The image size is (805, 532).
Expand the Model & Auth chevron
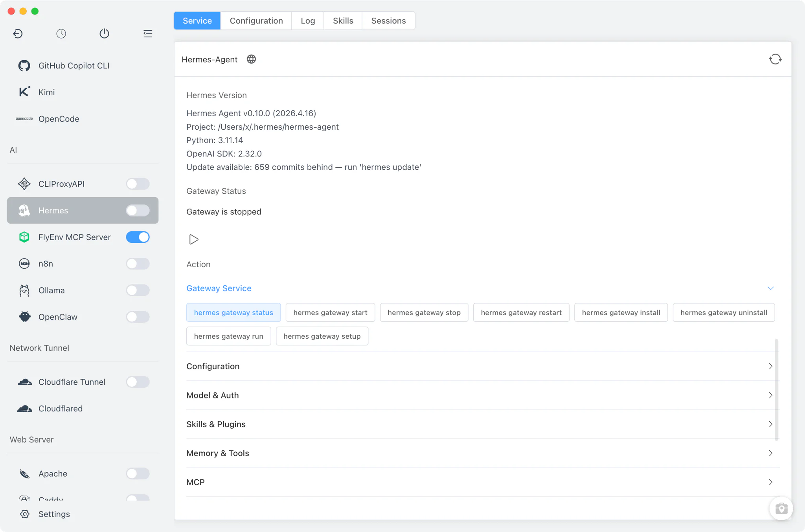770,395
